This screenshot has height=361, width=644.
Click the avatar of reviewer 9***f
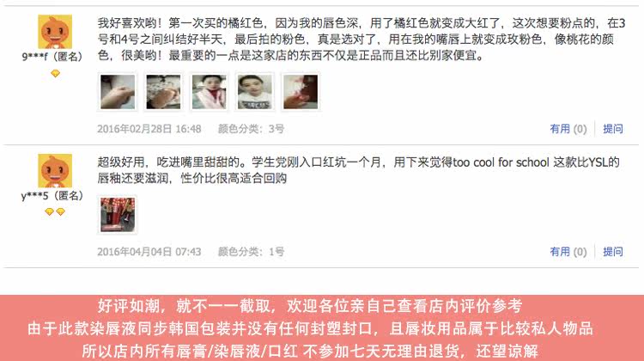[55, 32]
